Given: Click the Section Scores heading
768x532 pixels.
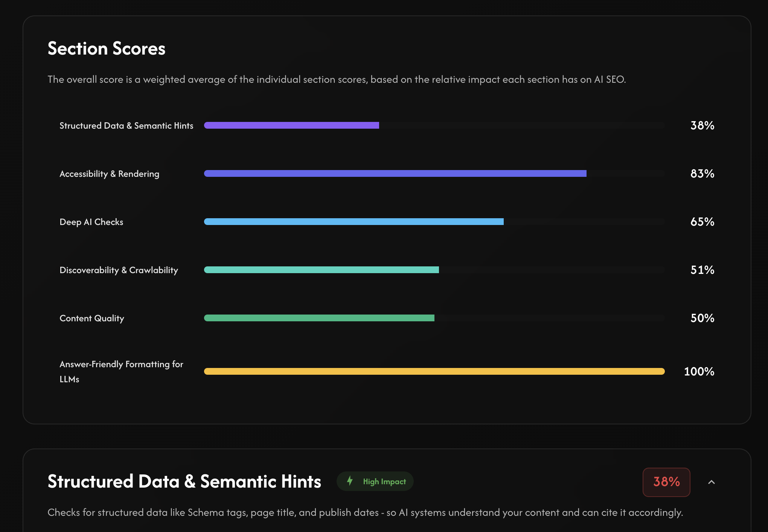Looking at the screenshot, I should tap(107, 49).
